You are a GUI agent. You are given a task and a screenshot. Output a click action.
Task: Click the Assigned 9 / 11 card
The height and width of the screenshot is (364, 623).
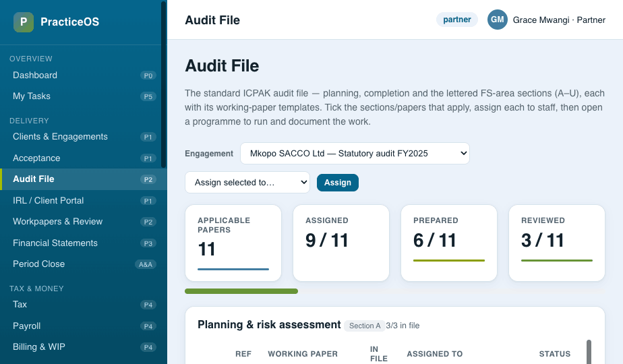[x=341, y=243]
